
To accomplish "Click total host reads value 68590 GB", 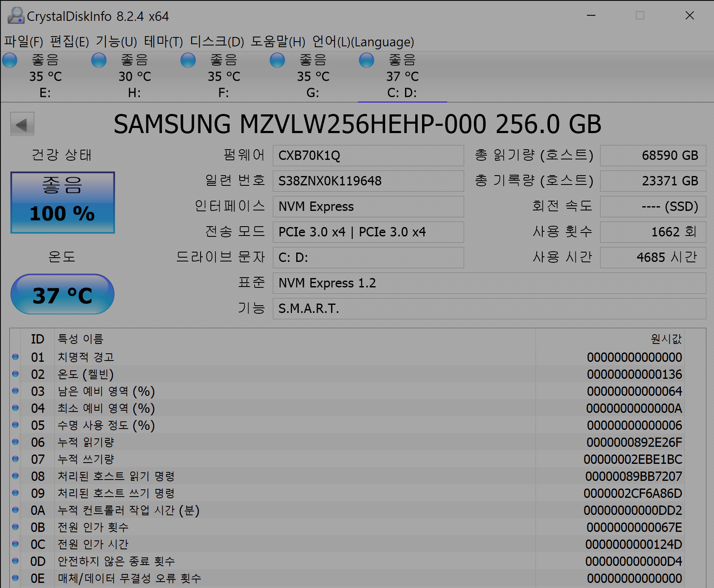I will pos(653,156).
